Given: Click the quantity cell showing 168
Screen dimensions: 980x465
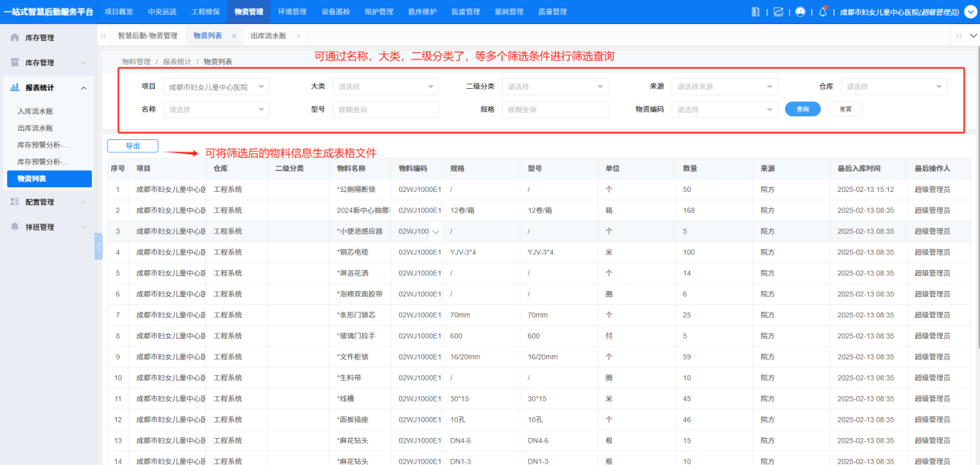Looking at the screenshot, I should [715, 210].
